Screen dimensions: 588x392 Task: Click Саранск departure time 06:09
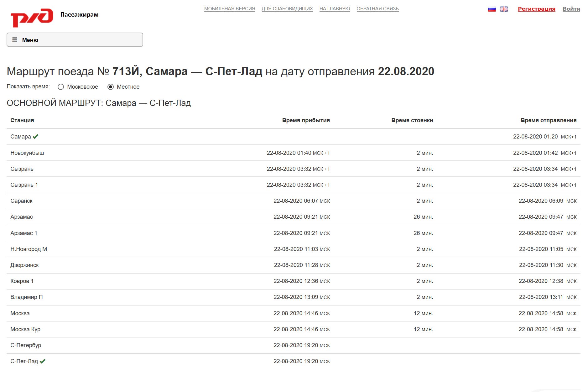pos(548,201)
